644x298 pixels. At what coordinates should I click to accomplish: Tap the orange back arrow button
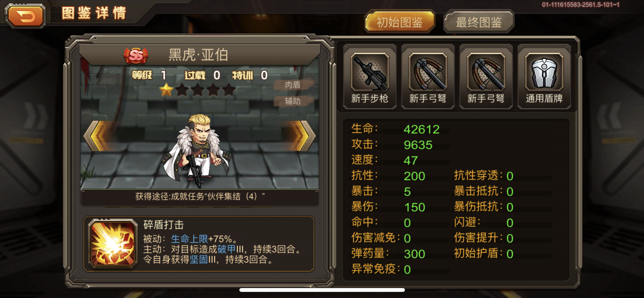tap(25, 16)
